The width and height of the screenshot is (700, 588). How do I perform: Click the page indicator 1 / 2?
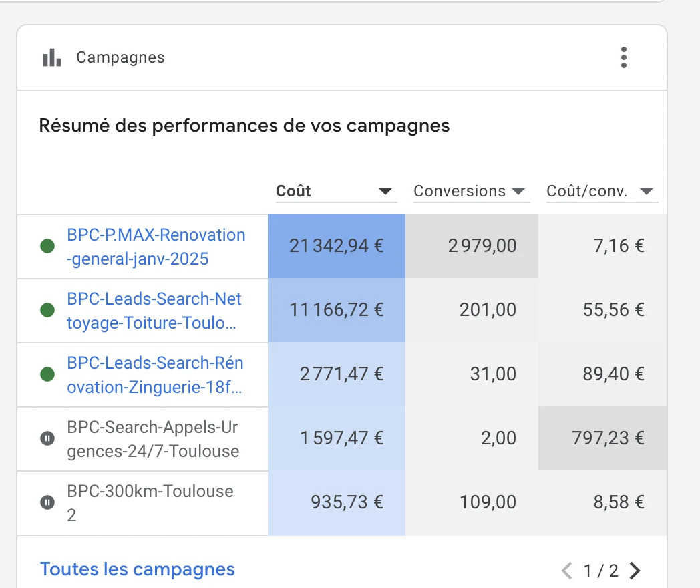(x=601, y=571)
